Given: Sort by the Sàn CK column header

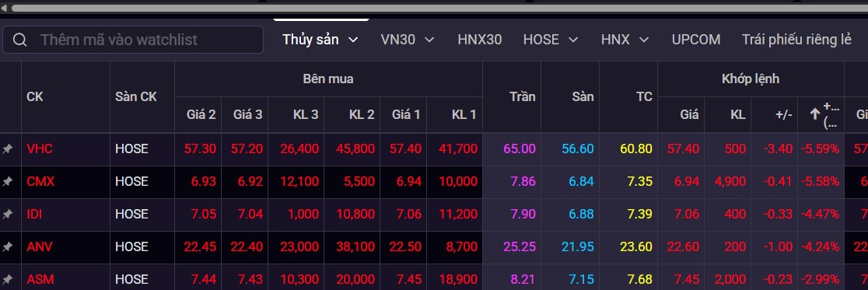Looking at the screenshot, I should [136, 97].
